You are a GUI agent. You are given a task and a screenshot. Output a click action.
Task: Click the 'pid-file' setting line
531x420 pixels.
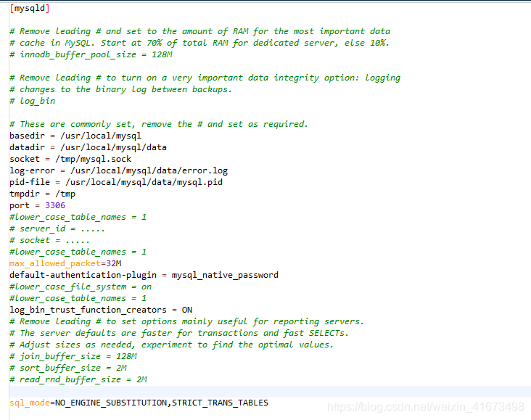pyautogui.click(x=116, y=182)
